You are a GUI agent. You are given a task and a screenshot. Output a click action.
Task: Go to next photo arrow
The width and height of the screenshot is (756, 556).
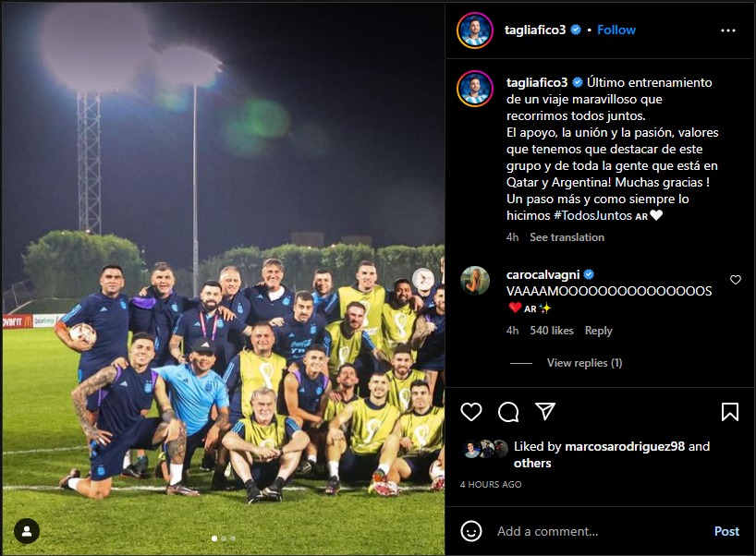pos(423,279)
